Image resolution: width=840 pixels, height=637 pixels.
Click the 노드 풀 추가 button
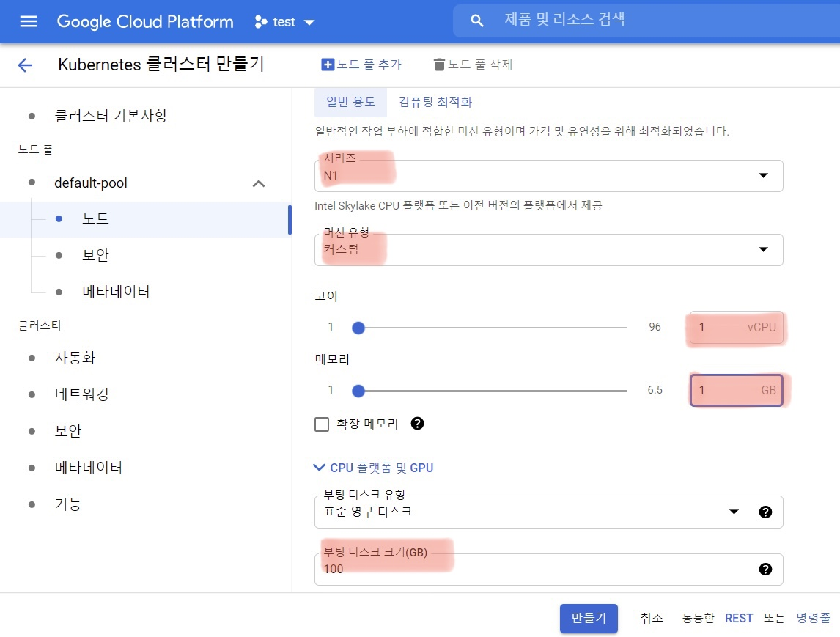point(361,65)
